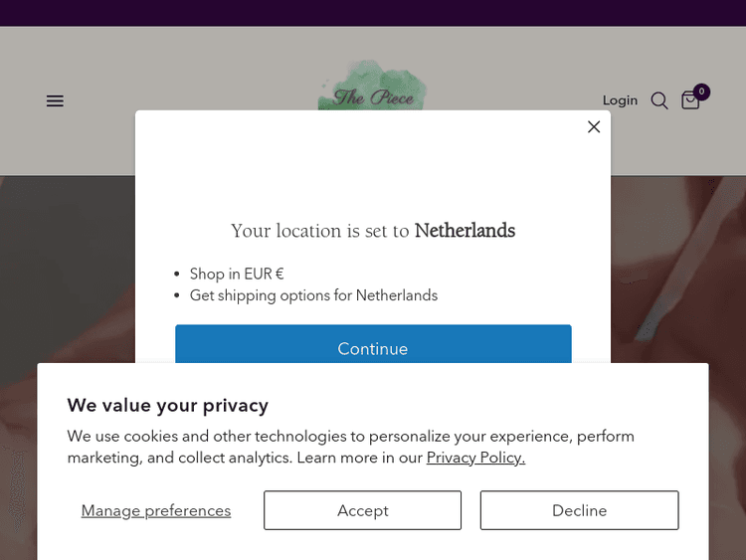Screen dimensions: 746x560
Task: Click the bold Netherlands country name
Action: point(465,231)
